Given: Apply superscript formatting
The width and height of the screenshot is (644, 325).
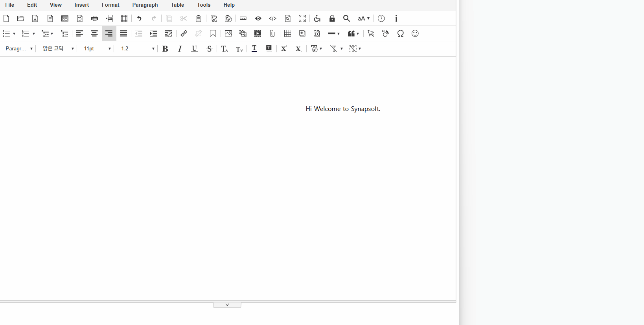Looking at the screenshot, I should (x=284, y=48).
